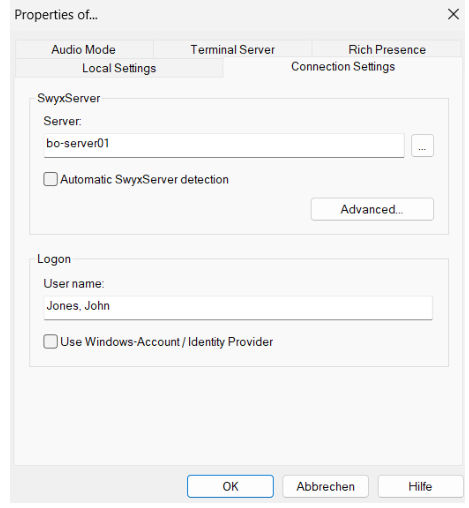The height and width of the screenshot is (508, 469).
Task: Click the User name: field label
Action: coord(74,283)
